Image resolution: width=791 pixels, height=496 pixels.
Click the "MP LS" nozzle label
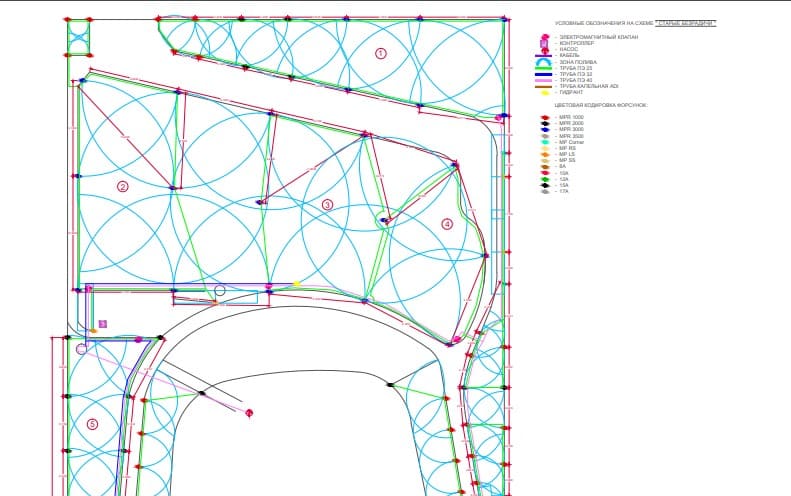pyautogui.click(x=567, y=154)
